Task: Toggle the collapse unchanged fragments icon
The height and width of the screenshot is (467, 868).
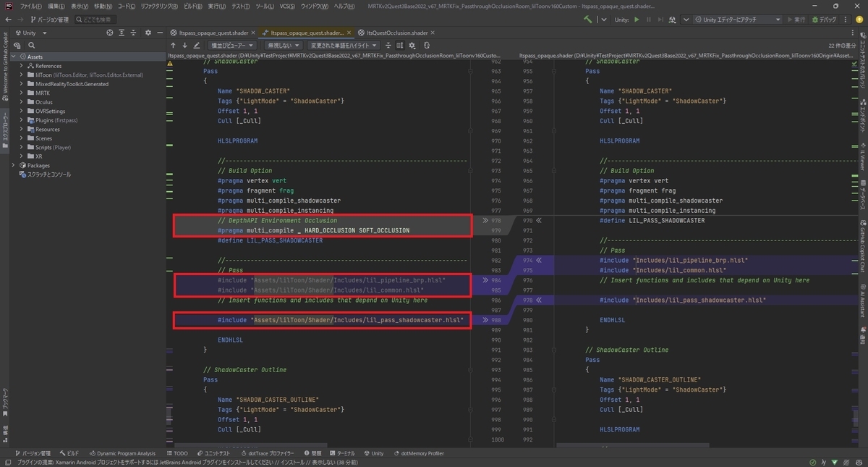Action: pos(387,45)
